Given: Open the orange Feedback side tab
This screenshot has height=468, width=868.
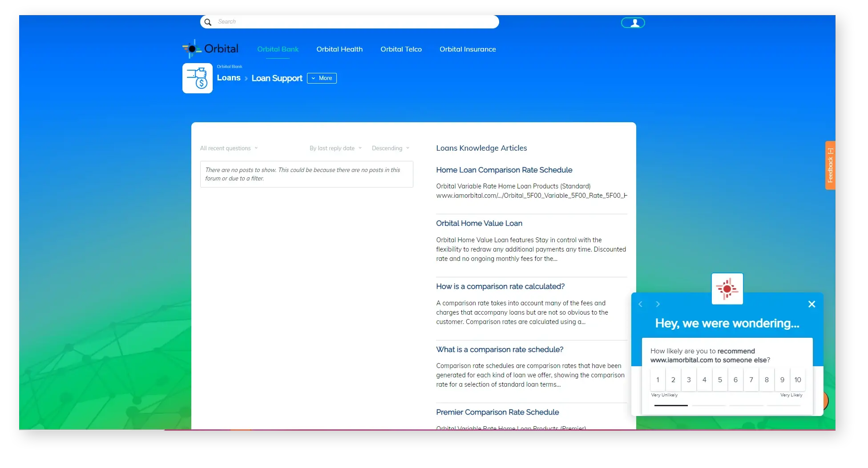Looking at the screenshot, I should [x=830, y=165].
